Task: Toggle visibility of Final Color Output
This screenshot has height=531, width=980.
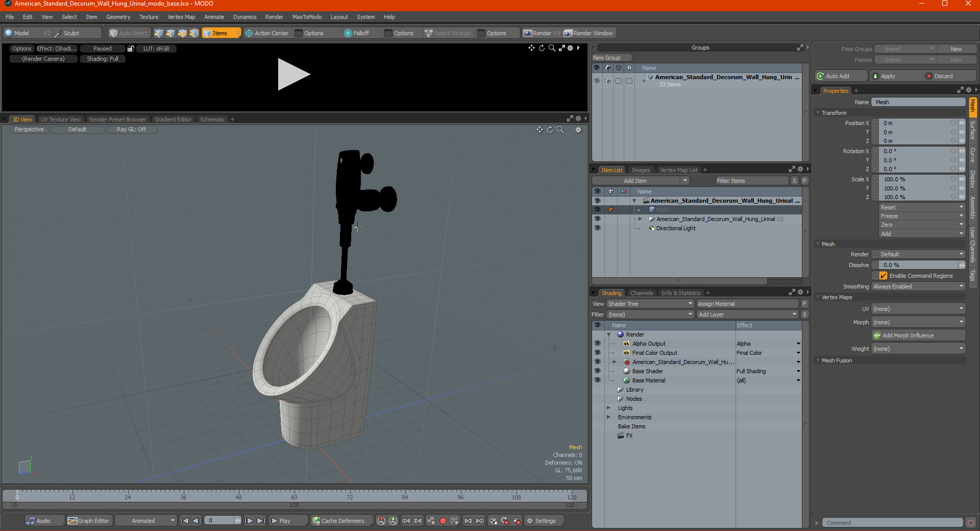Action: 597,353
